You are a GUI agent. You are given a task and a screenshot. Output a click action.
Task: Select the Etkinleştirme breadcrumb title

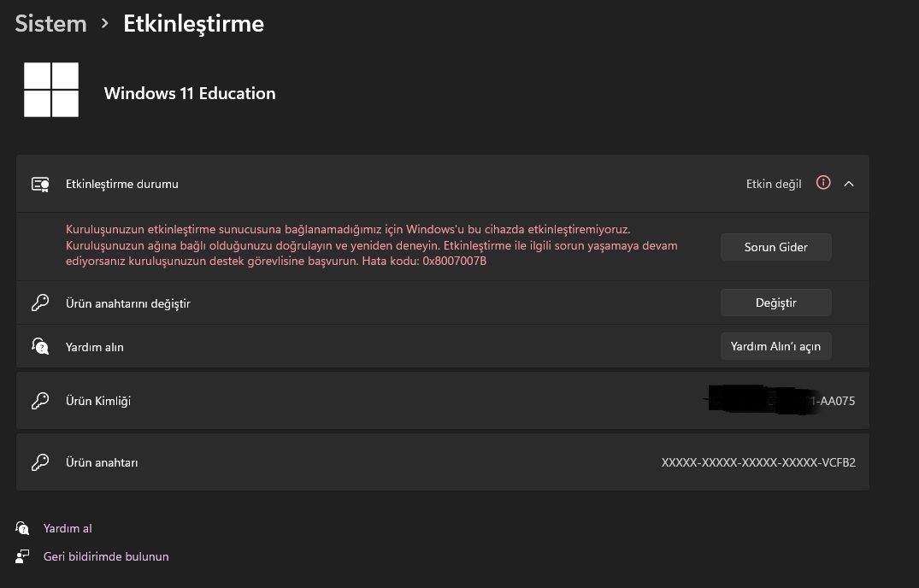coord(193,24)
